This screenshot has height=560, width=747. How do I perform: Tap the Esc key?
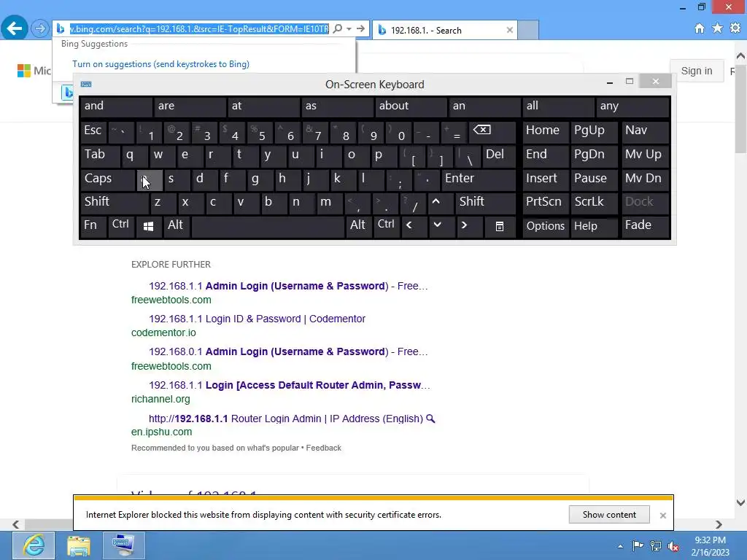(x=93, y=132)
